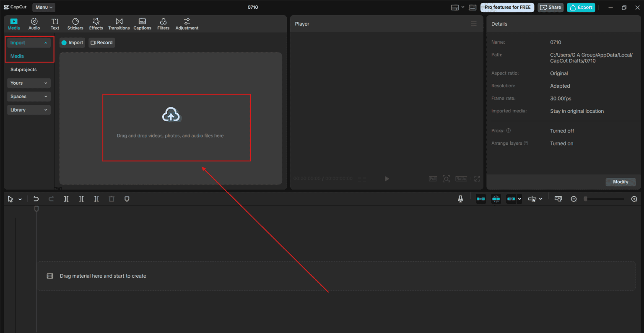The width and height of the screenshot is (644, 333).
Task: Expand the Library section
Action: [29, 109]
